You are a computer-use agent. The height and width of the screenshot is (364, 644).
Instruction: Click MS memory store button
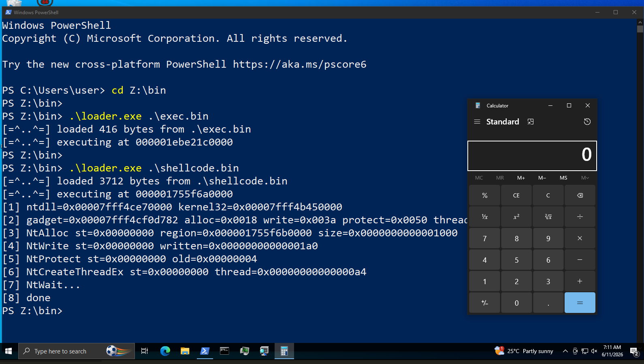[563, 178]
